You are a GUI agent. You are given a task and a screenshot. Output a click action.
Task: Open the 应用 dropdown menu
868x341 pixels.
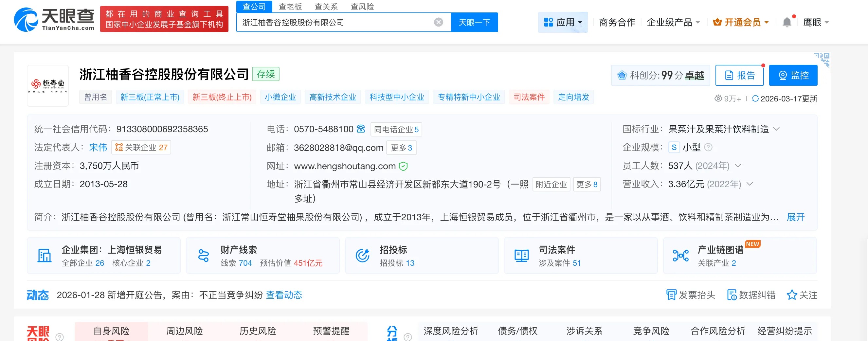click(x=562, y=22)
